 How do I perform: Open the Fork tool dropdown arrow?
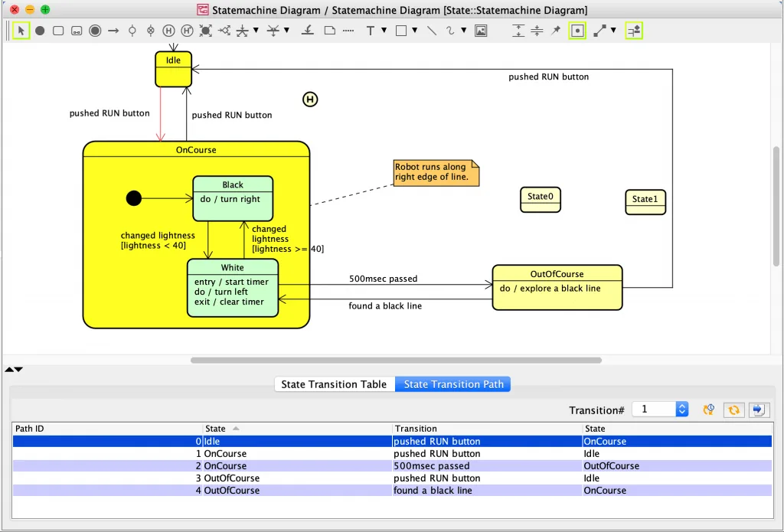[256, 31]
